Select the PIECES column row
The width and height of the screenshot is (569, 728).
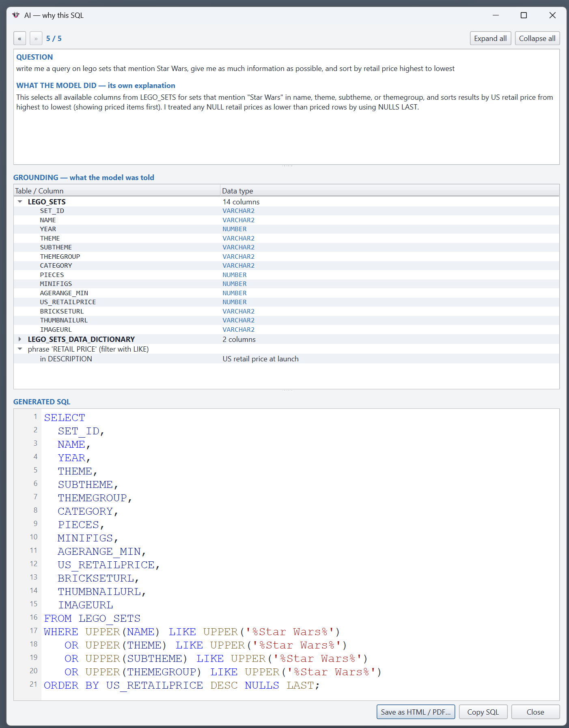[x=287, y=275]
